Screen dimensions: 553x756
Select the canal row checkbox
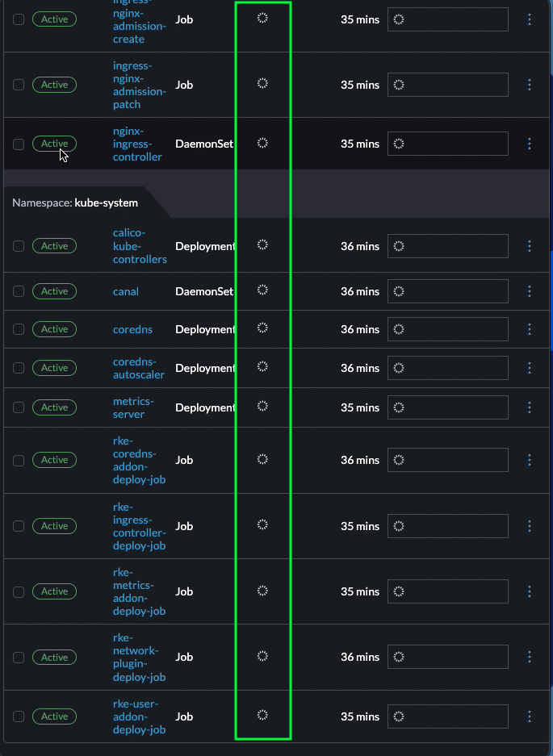point(19,291)
